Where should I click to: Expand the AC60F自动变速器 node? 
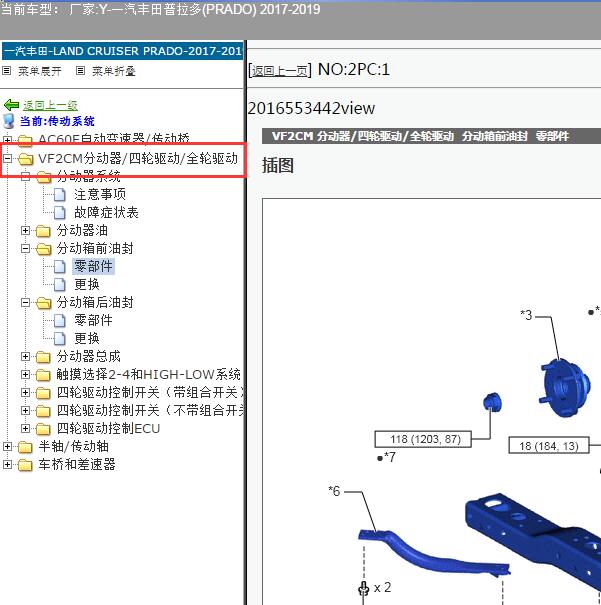point(7,140)
